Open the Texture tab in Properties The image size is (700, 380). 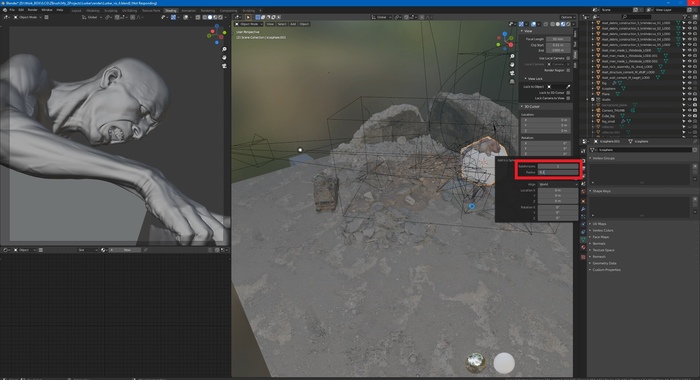(x=583, y=257)
